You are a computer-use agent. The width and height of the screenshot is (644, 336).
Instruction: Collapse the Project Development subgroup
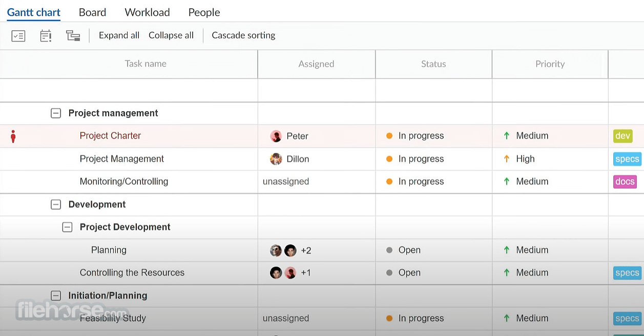[67, 227]
